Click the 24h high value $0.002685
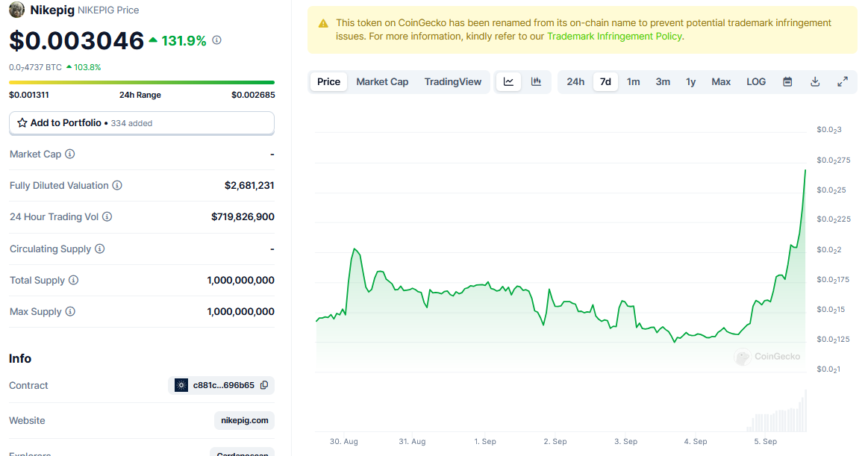Screen dimensions: 868x456 pyautogui.click(x=253, y=95)
